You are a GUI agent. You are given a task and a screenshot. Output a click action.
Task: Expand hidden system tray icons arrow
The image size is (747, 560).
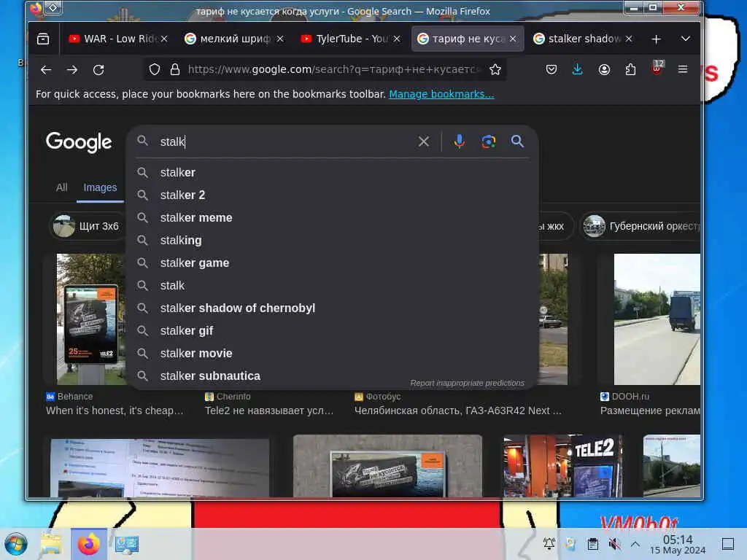(635, 543)
